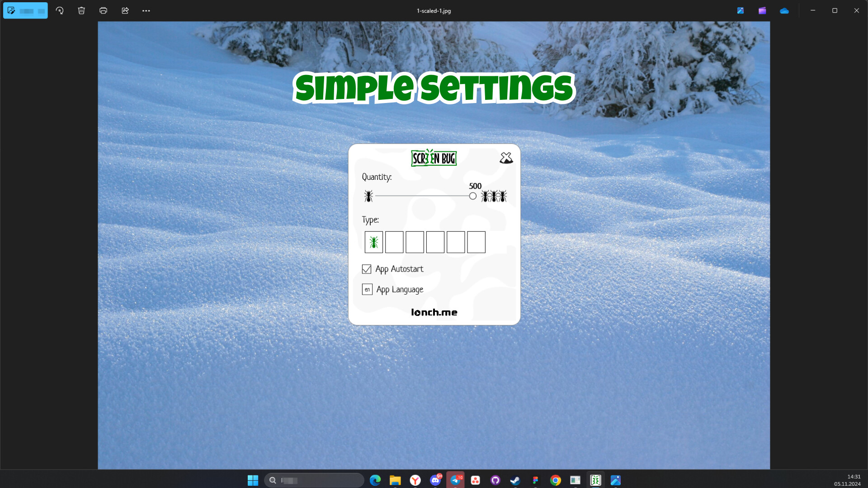This screenshot has width=868, height=488.
Task: Open the three-dot See more menu
Action: pyautogui.click(x=146, y=10)
